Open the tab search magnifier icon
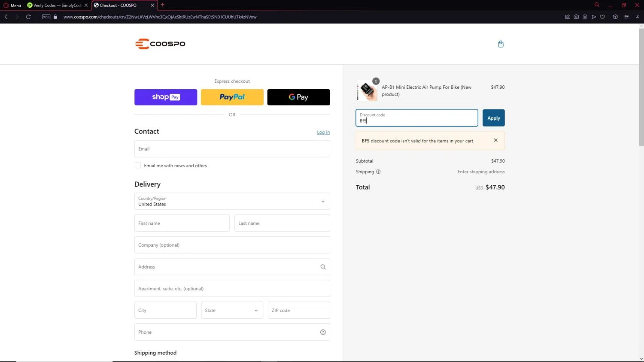The height and width of the screenshot is (362, 644). 597,5
